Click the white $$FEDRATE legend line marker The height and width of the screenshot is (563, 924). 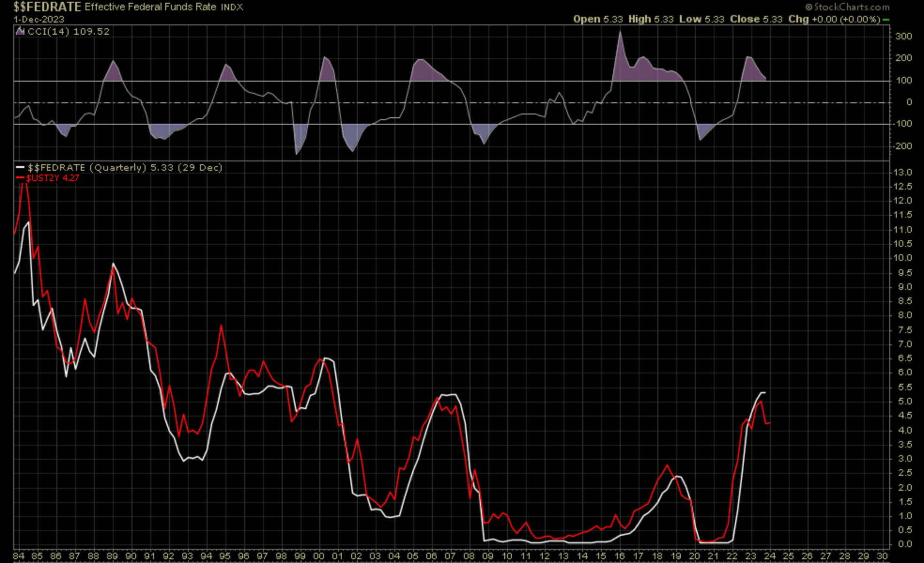click(x=20, y=167)
